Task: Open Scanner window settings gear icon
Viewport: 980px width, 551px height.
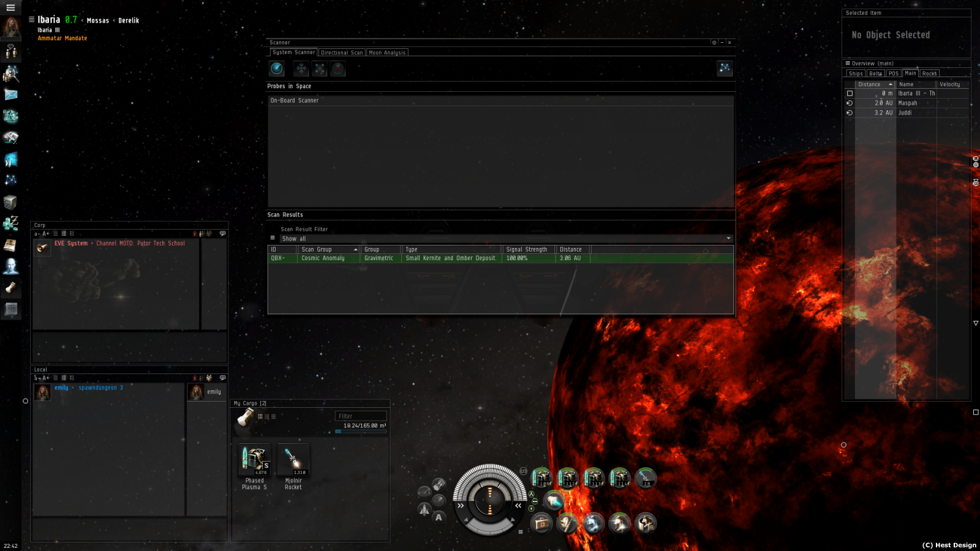Action: (714, 43)
